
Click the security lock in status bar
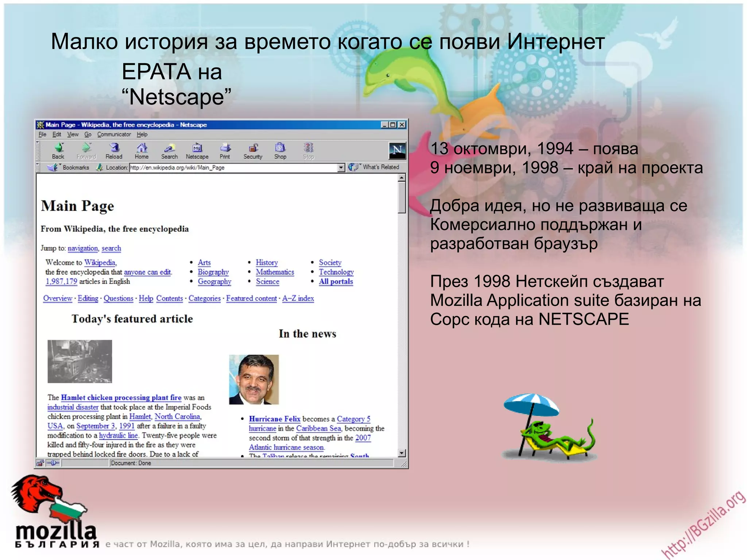[x=40, y=463]
